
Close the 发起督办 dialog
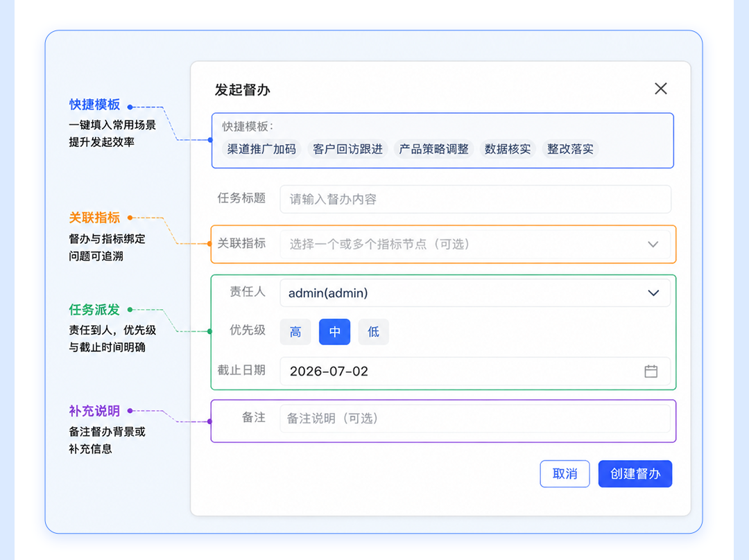coord(661,88)
